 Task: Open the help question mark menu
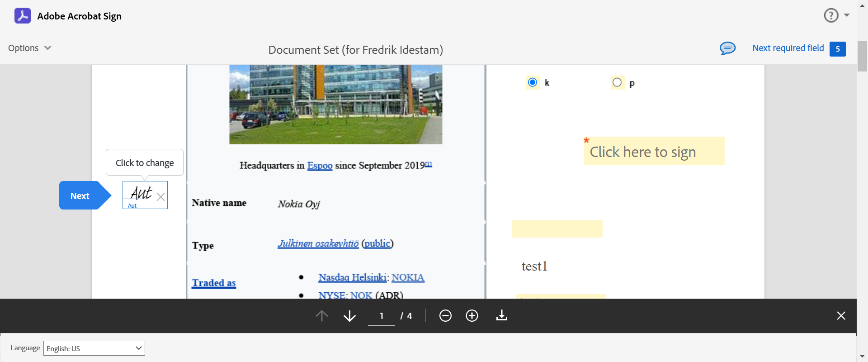pos(831,15)
